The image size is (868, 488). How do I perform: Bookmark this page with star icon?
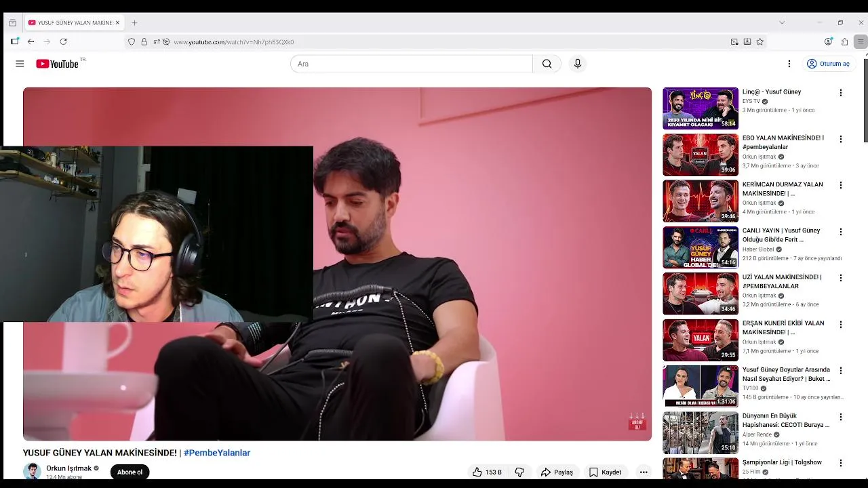[x=760, y=42]
